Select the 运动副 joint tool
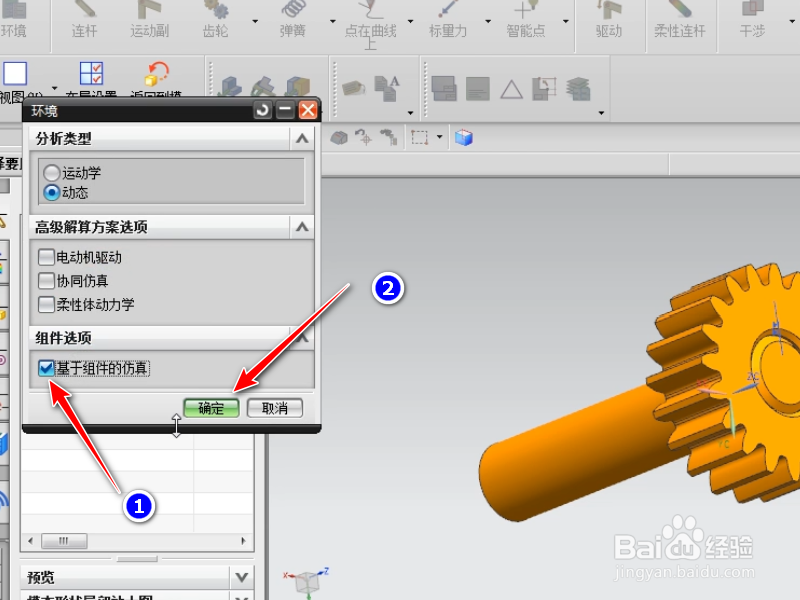The height and width of the screenshot is (600, 800). (149, 20)
